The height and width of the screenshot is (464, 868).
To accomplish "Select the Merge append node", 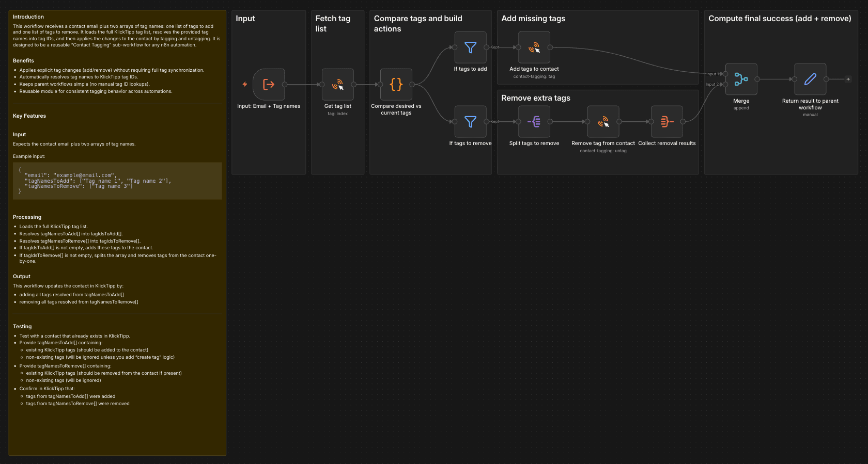I will pos(741,79).
